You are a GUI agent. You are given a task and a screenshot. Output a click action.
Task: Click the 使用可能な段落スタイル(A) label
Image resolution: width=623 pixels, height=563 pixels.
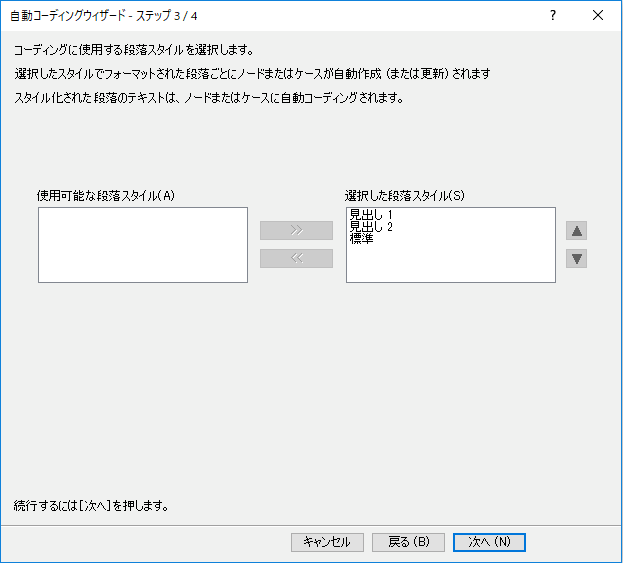[106, 196]
